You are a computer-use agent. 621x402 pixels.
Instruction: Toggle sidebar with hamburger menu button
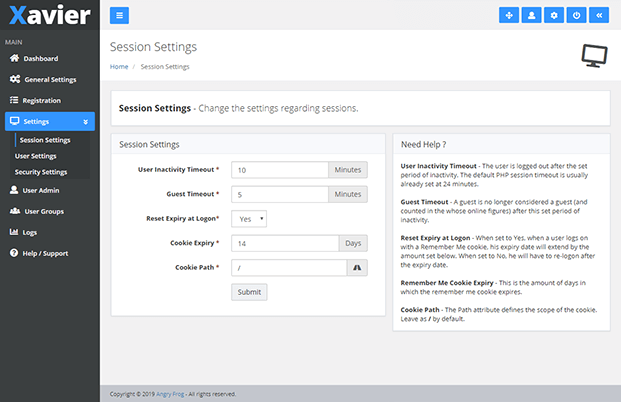pyautogui.click(x=119, y=15)
